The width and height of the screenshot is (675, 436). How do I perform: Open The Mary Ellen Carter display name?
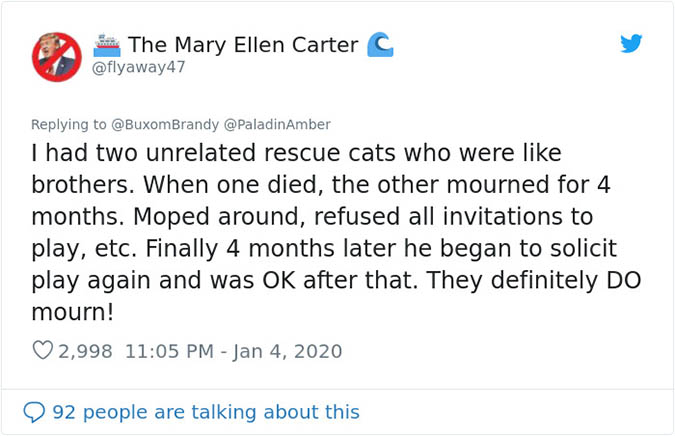point(243,45)
